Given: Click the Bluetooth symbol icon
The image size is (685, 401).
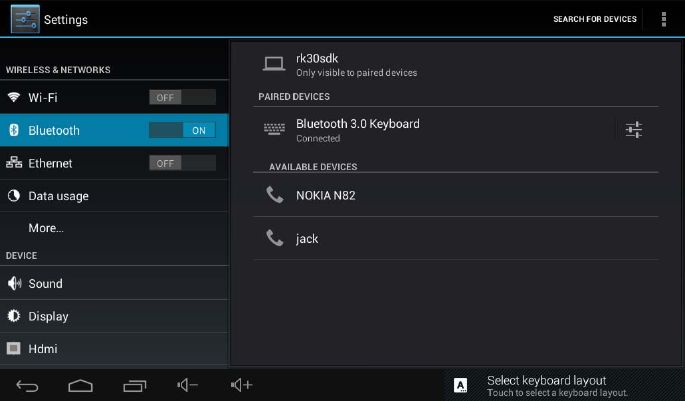Looking at the screenshot, I should [14, 130].
